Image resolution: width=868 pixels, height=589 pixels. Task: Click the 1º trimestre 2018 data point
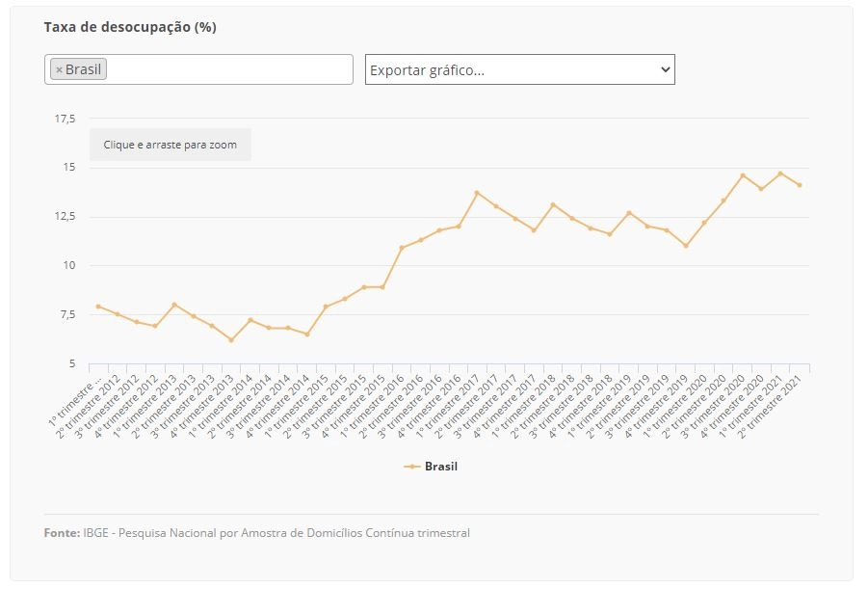553,205
